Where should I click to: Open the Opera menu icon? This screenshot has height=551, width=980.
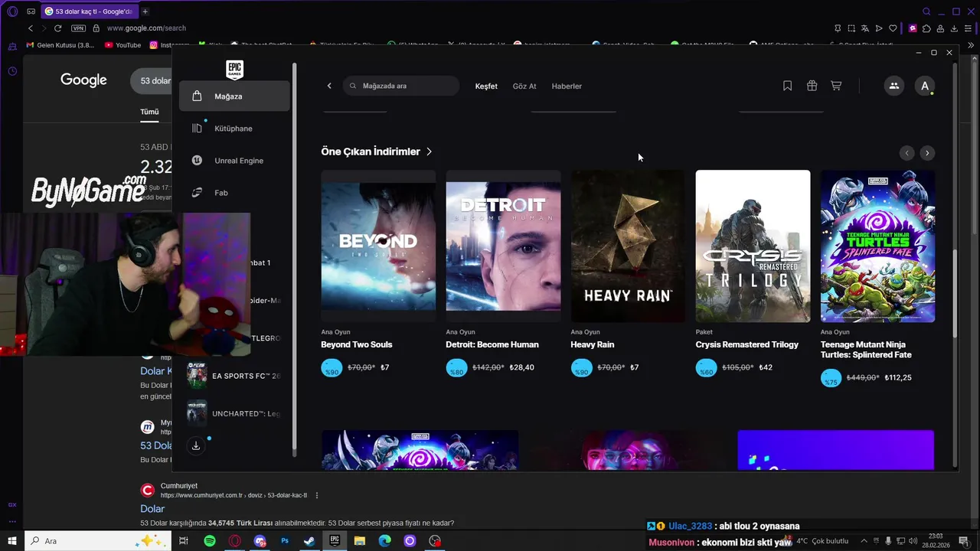(12, 11)
